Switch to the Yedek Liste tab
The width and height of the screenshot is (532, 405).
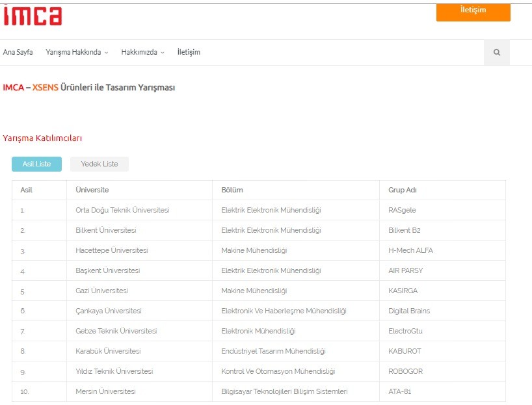(100, 164)
